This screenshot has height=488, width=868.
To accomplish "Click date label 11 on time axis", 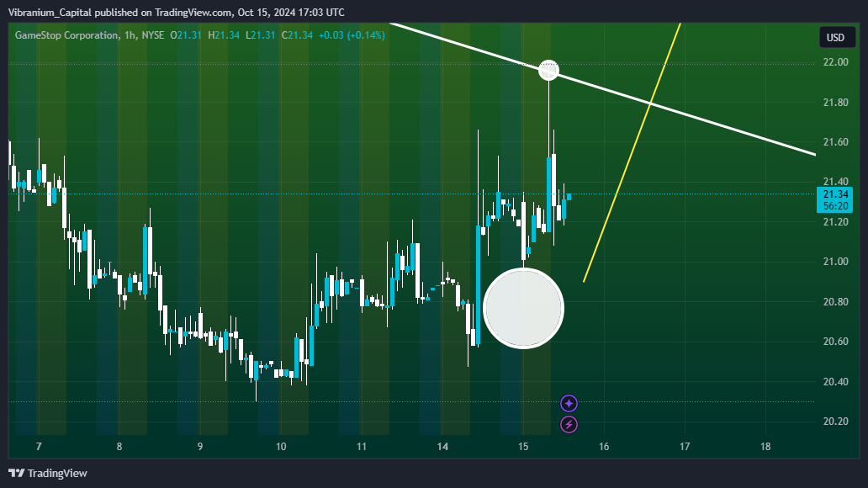I will point(362,447).
